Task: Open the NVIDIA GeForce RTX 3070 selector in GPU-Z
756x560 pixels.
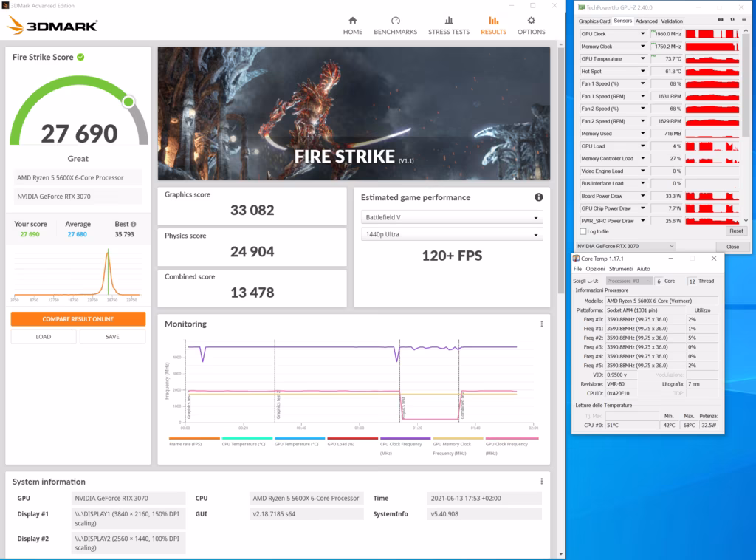Action: coord(626,246)
